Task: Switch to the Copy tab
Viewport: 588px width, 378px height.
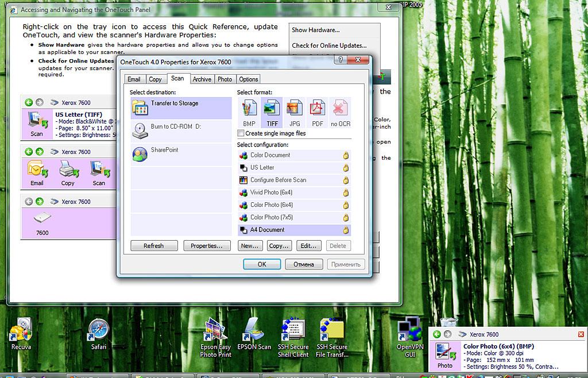Action: [x=155, y=79]
